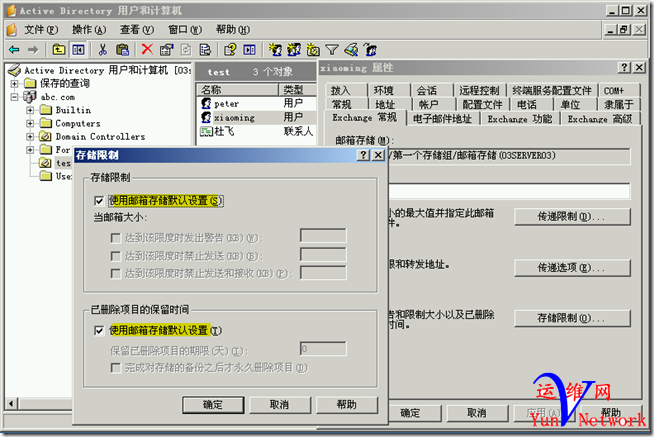Collapse the abc.com tree node
The height and width of the screenshot is (437, 654).
coord(15,97)
